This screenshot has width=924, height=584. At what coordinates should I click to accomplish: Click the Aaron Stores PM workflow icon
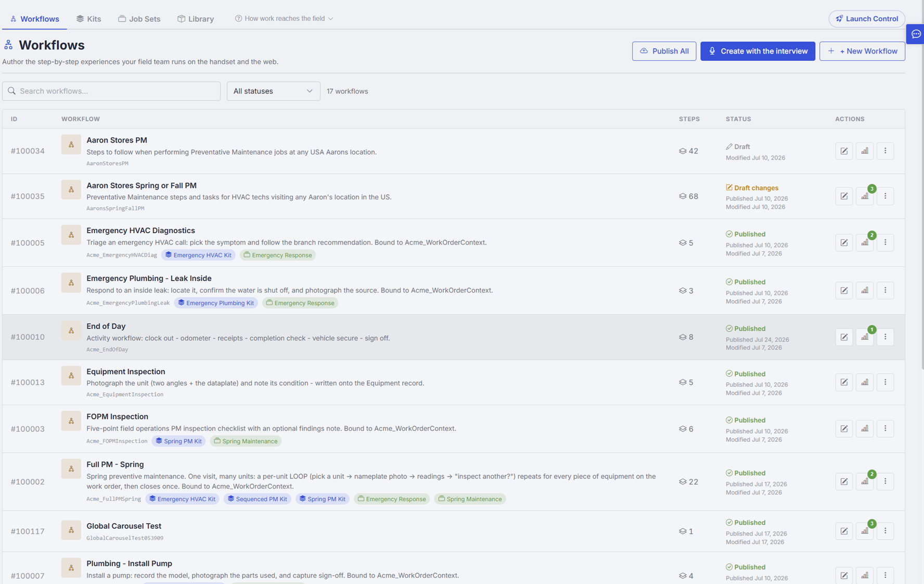tap(71, 145)
